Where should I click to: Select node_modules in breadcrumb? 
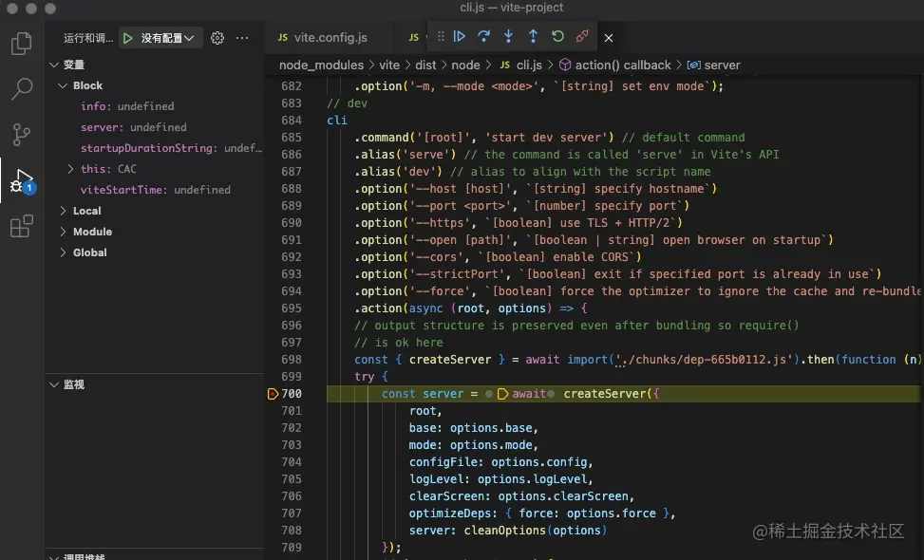pos(321,65)
